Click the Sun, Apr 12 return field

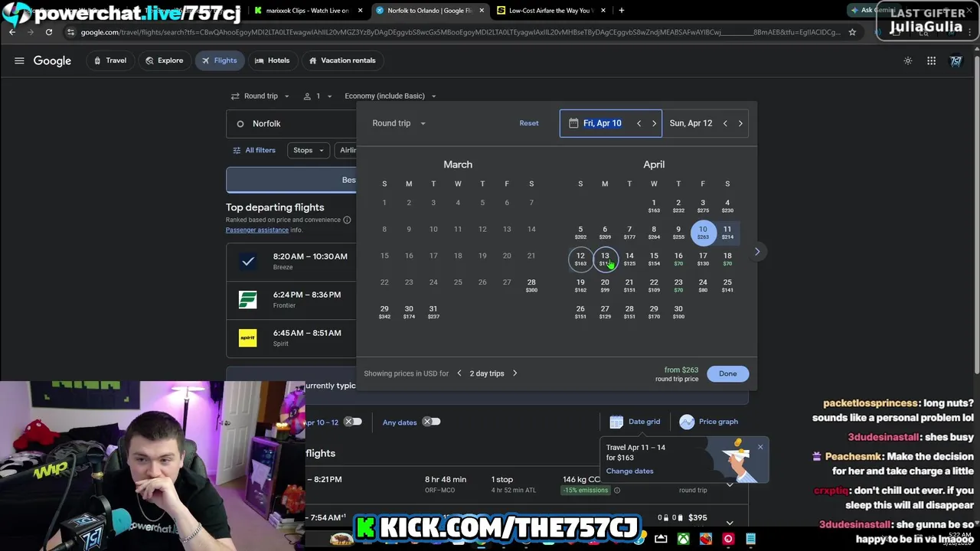click(x=705, y=123)
